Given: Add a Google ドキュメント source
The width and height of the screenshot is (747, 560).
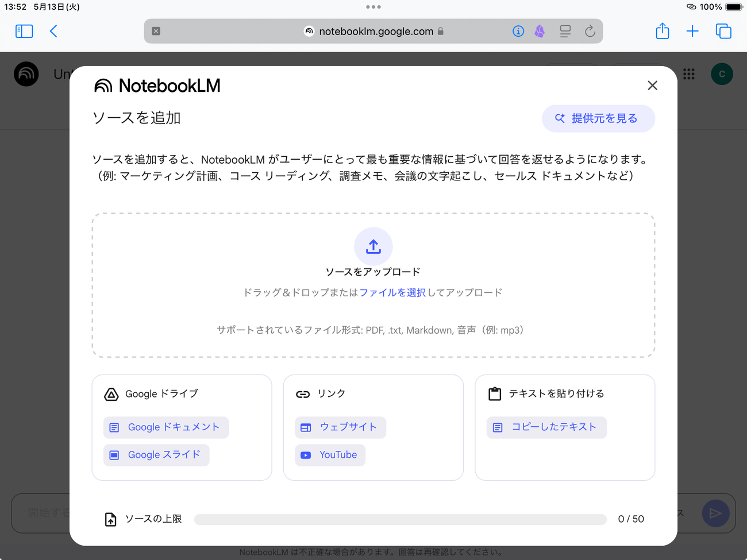Looking at the screenshot, I should (166, 427).
